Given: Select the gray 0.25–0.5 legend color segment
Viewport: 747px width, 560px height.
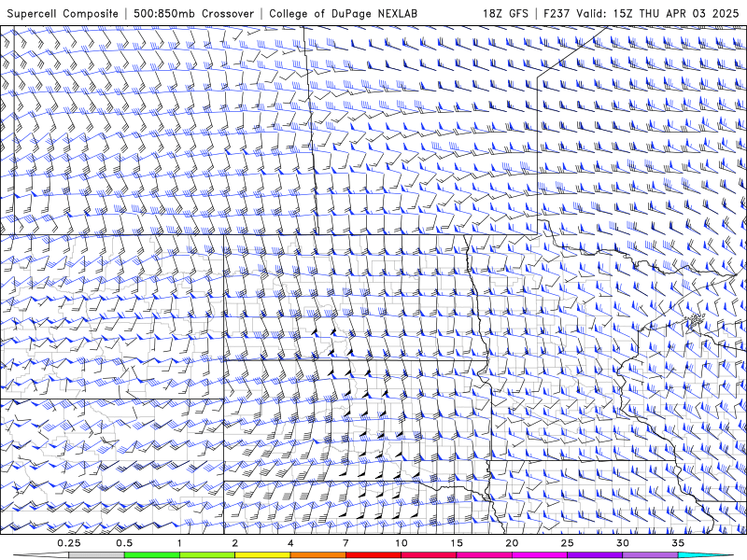Looking at the screenshot, I should click(x=96, y=555).
